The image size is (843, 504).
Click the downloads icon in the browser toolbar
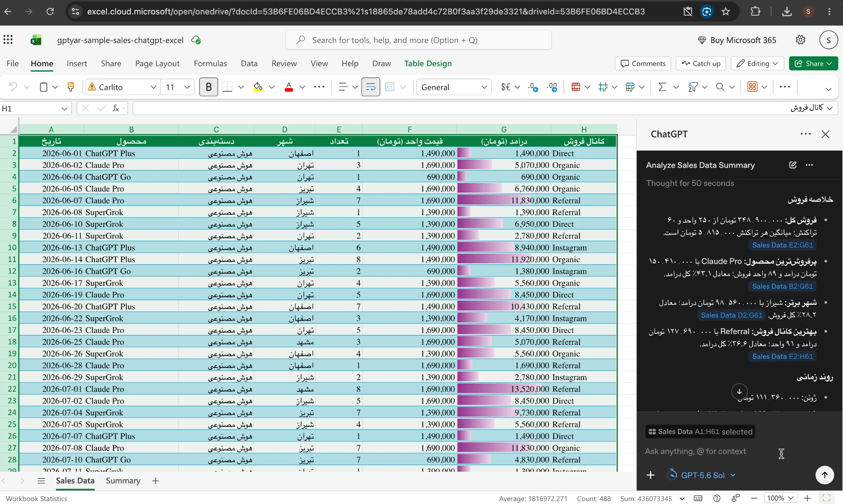point(787,12)
